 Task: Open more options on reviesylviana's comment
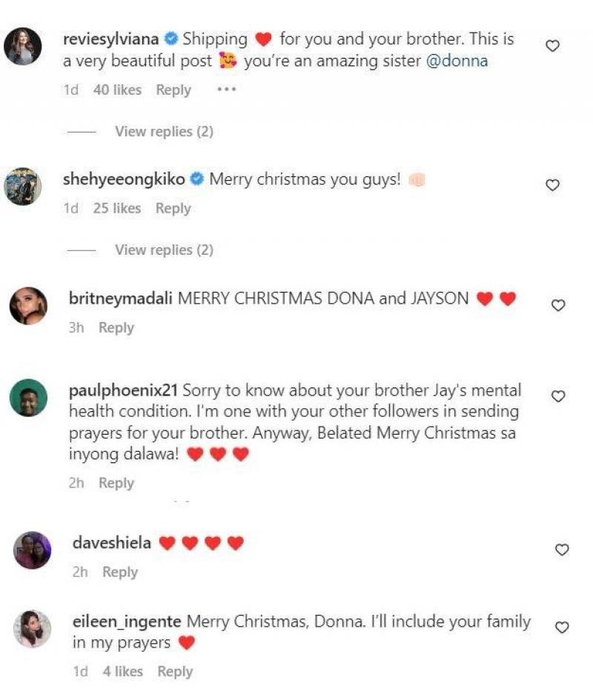226,90
